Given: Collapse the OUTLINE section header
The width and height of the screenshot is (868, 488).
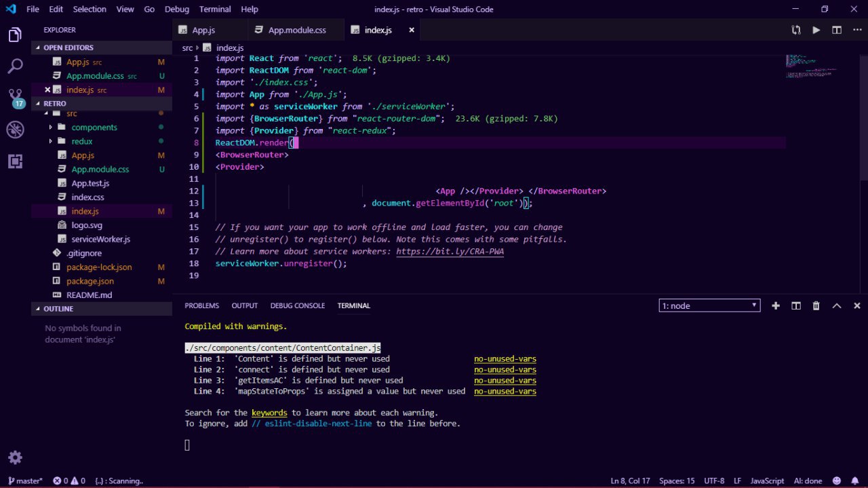Looking at the screenshot, I should coord(59,309).
